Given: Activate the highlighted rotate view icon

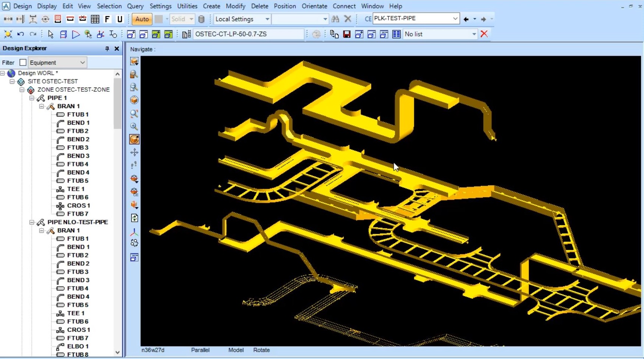Looking at the screenshot, I should 134,139.
